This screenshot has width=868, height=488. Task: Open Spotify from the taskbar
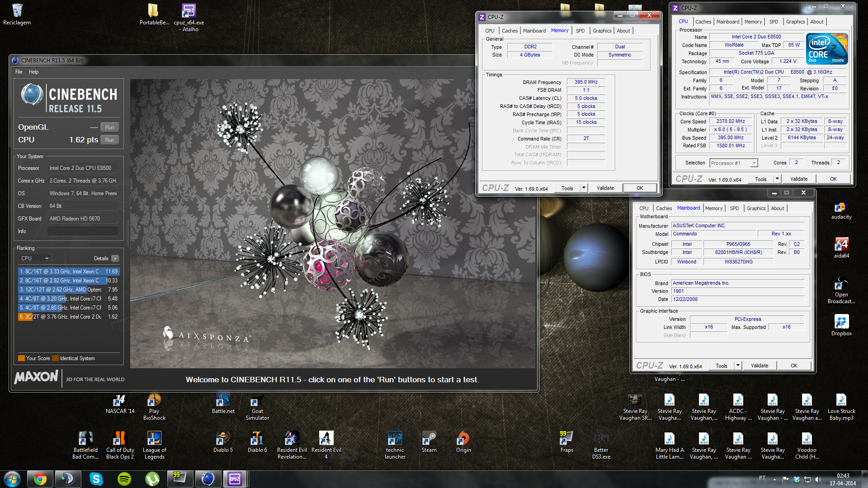[124, 479]
